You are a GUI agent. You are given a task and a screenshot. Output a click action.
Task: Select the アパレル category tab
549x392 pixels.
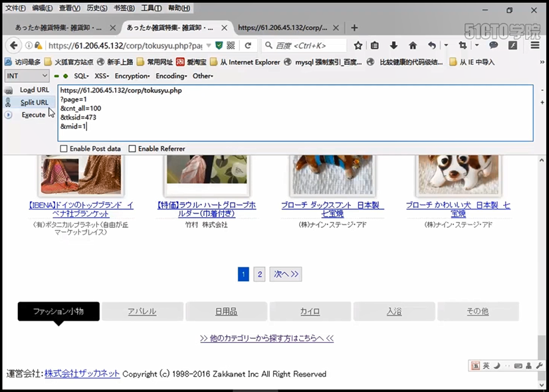click(x=143, y=311)
